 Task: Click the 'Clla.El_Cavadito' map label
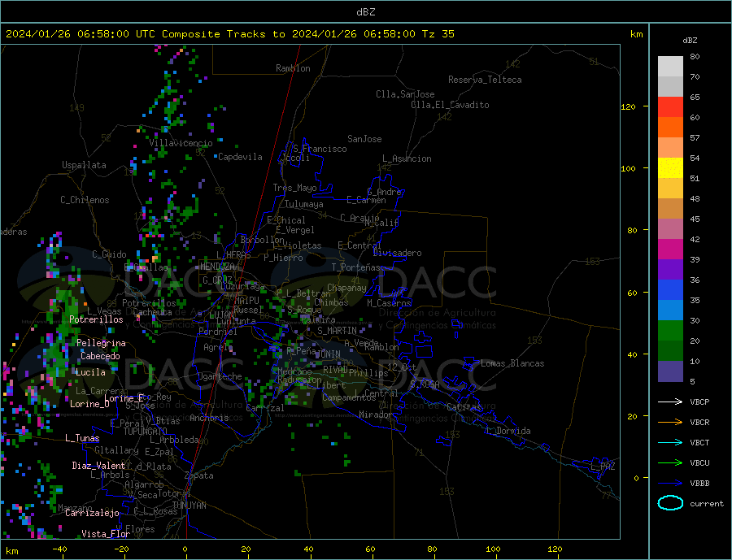(450, 105)
